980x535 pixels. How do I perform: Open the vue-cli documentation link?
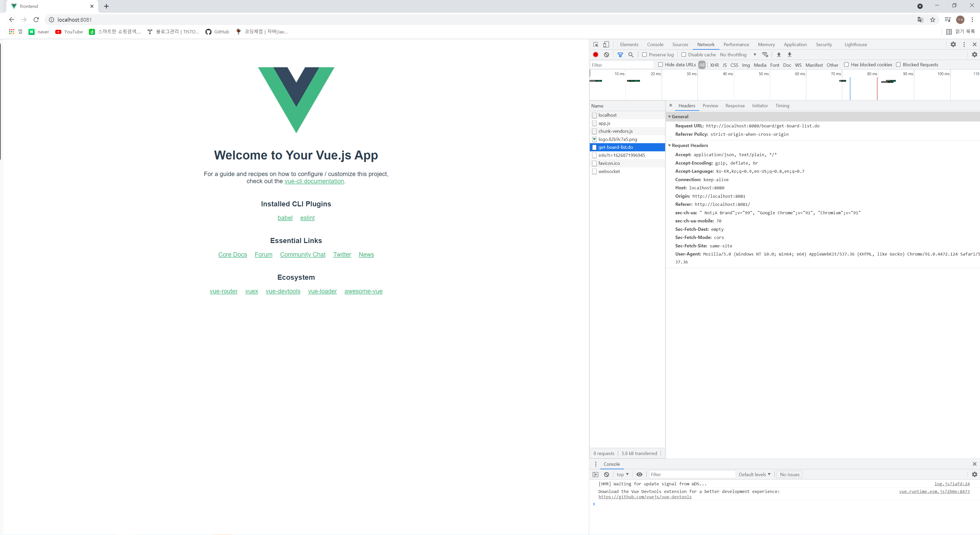click(x=314, y=181)
